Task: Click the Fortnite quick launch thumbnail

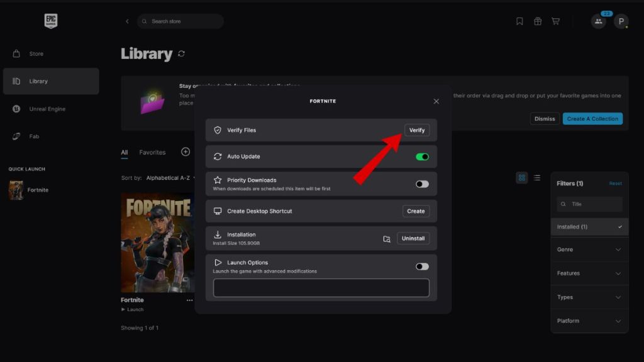Action: (16, 190)
